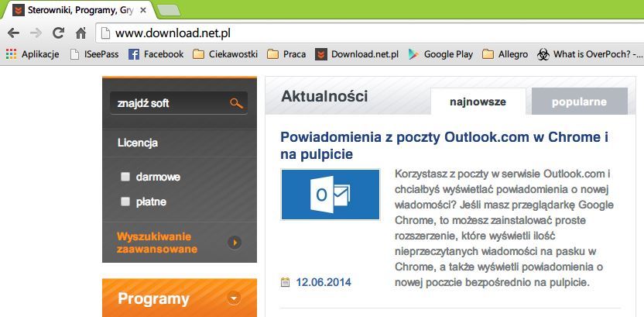This screenshot has height=317, width=644.
Task: Tick the płatne license checkbox
Action: [x=125, y=202]
